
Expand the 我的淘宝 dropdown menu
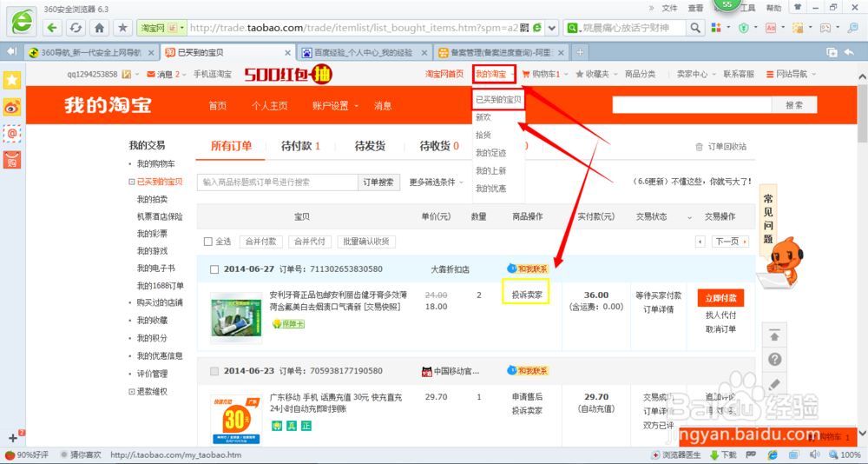(495, 74)
